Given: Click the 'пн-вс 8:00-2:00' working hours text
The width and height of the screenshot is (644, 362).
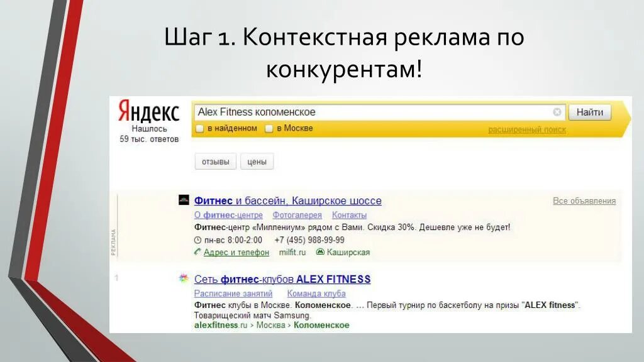Looking at the screenshot, I should [x=233, y=240].
